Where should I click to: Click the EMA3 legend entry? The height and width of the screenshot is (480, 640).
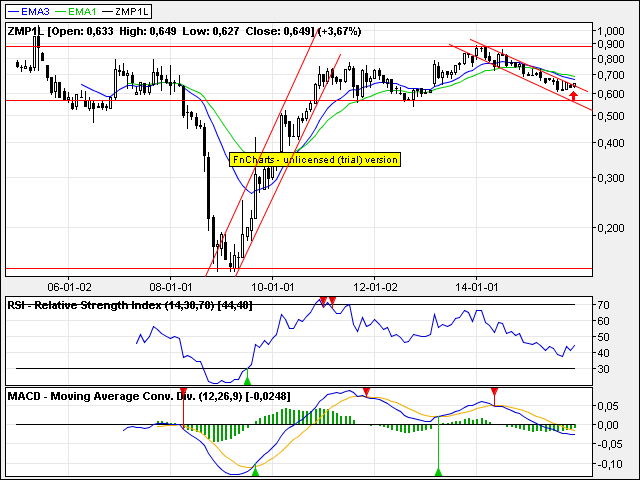pos(29,11)
